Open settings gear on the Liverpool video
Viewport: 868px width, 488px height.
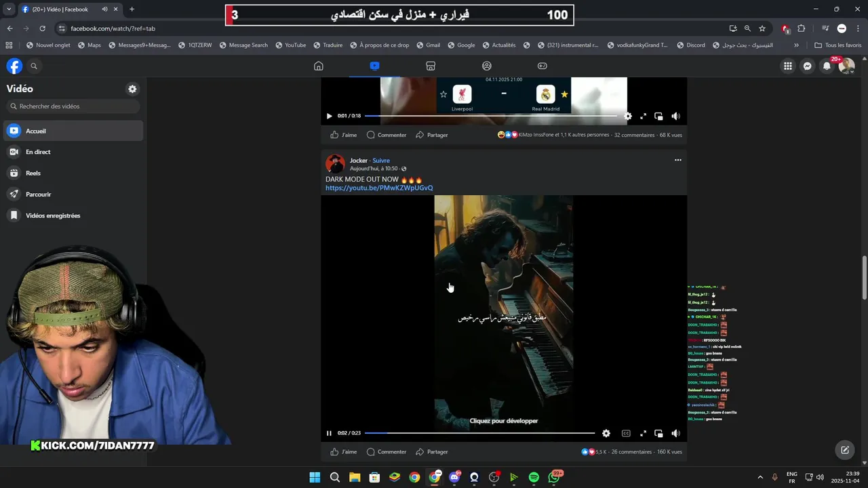(628, 116)
